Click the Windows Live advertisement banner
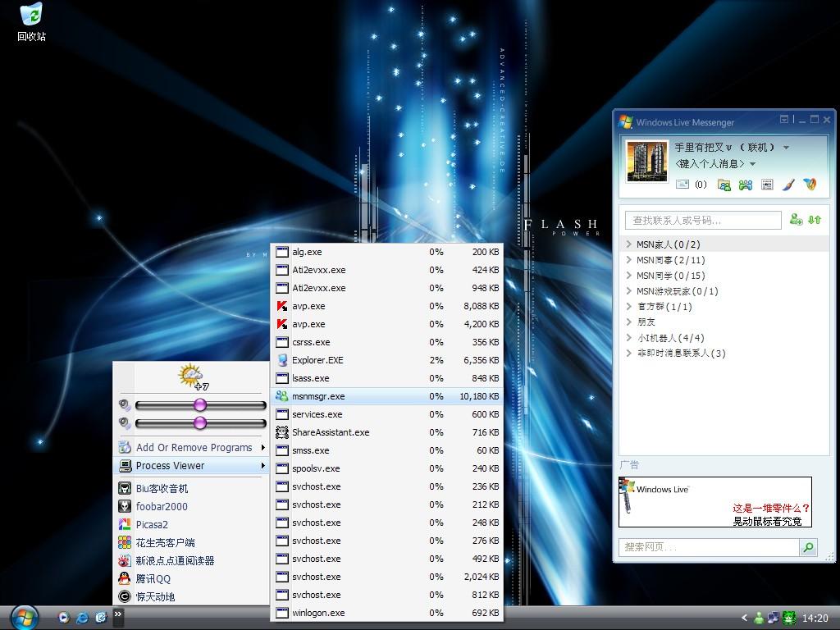Screen dimensions: 840x630 pyautogui.click(x=714, y=502)
